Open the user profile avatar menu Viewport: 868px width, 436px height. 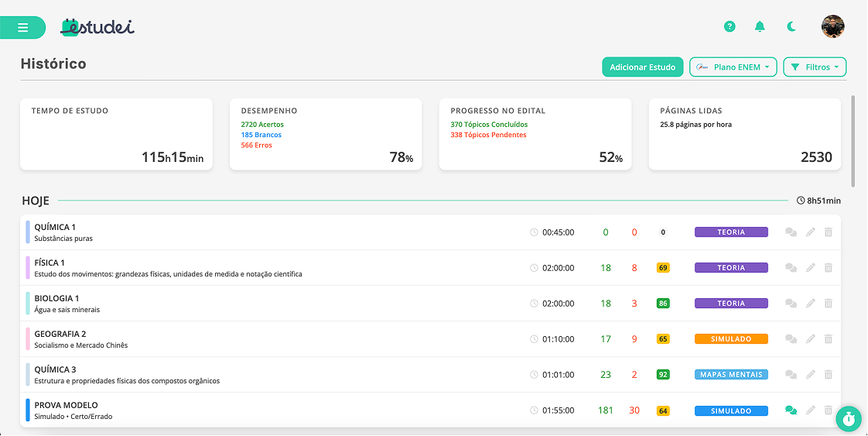click(832, 26)
